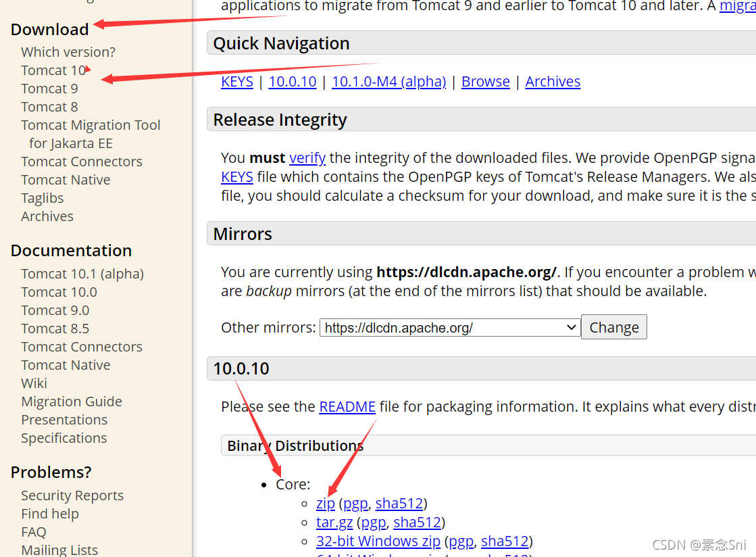The width and height of the screenshot is (756, 557).
Task: Expand the Other mirrors dropdown
Action: coord(450,328)
